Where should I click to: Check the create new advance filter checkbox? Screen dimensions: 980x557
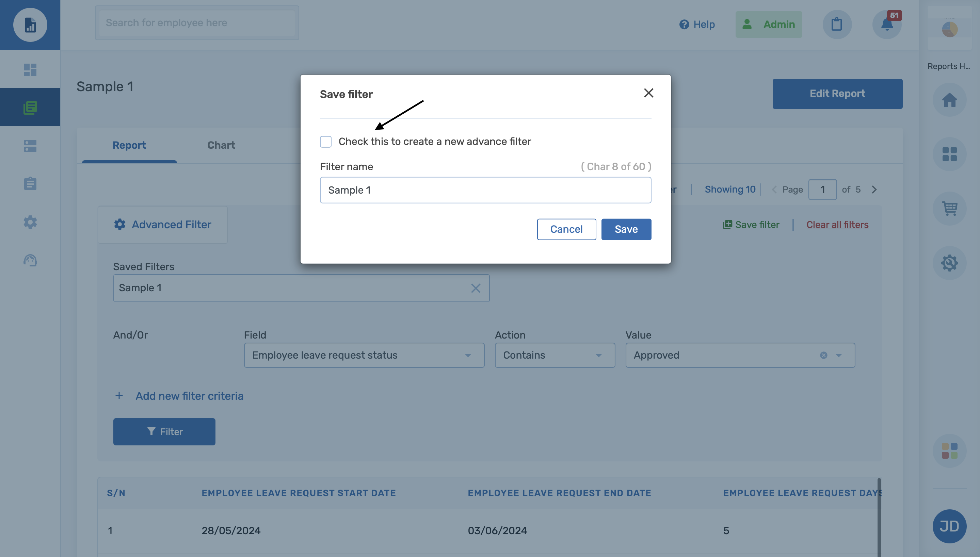pyautogui.click(x=326, y=142)
